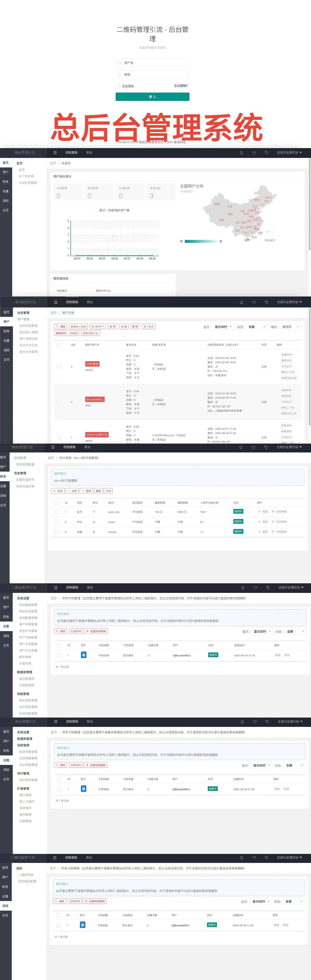
Task: Click the tag icon in the 欢迎页 header
Action: [x=266, y=153]
